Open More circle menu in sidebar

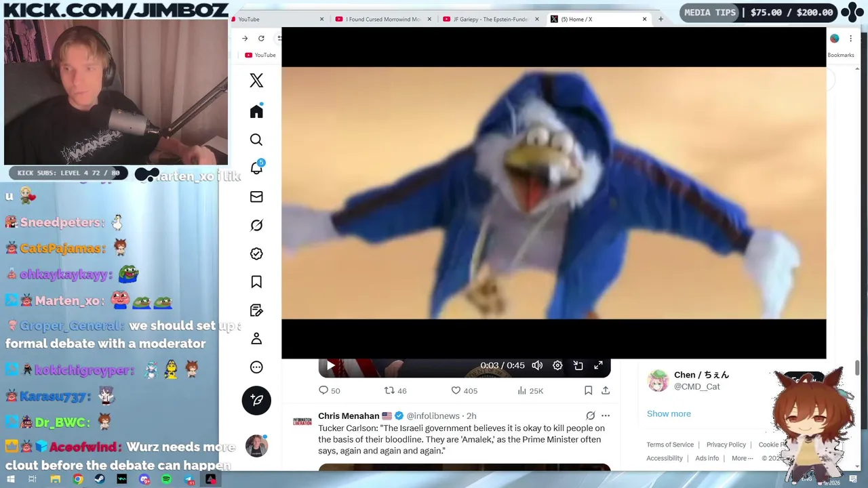(256, 367)
